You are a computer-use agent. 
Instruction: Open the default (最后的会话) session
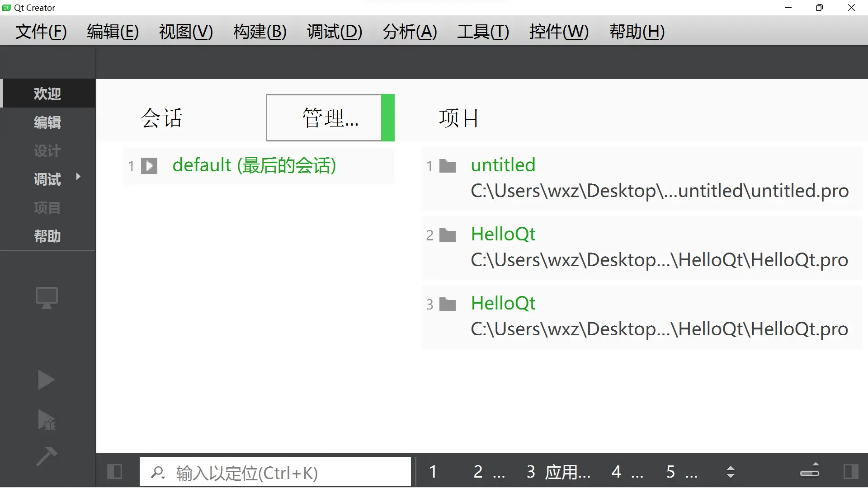click(254, 165)
